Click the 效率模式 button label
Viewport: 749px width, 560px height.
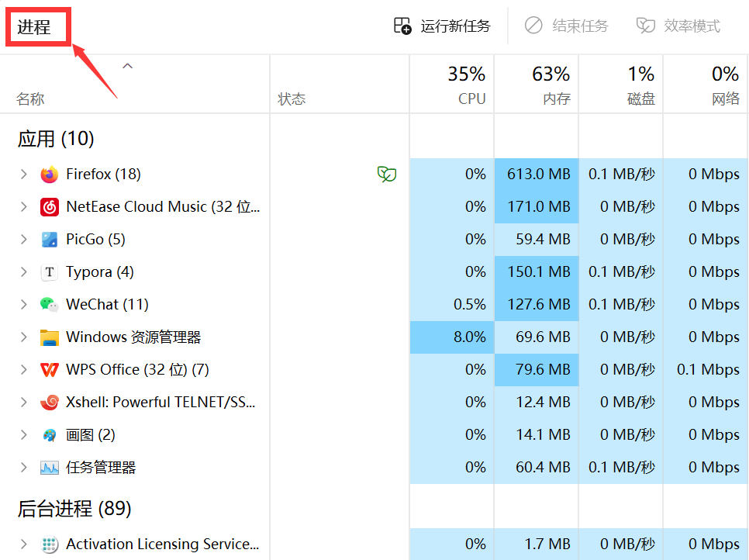(692, 26)
